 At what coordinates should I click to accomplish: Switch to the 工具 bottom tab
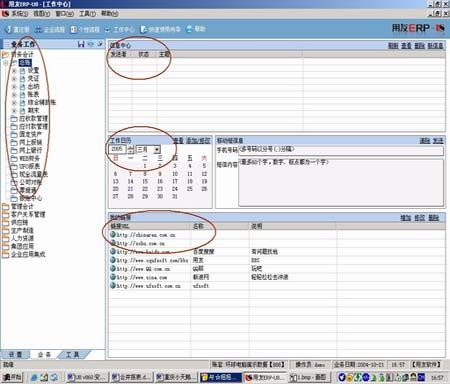click(x=72, y=355)
